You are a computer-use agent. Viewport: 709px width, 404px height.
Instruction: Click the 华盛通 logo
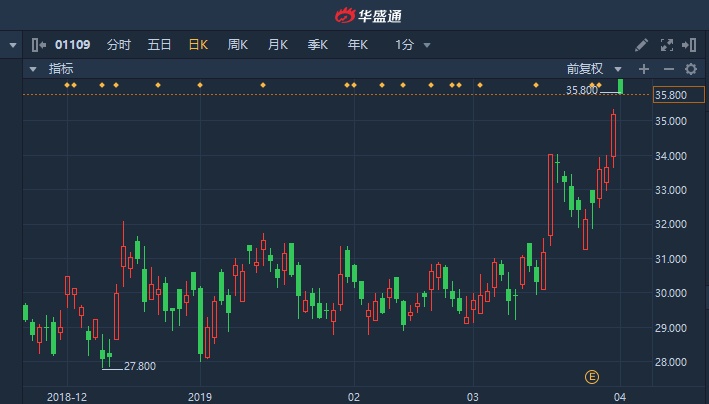tap(368, 16)
